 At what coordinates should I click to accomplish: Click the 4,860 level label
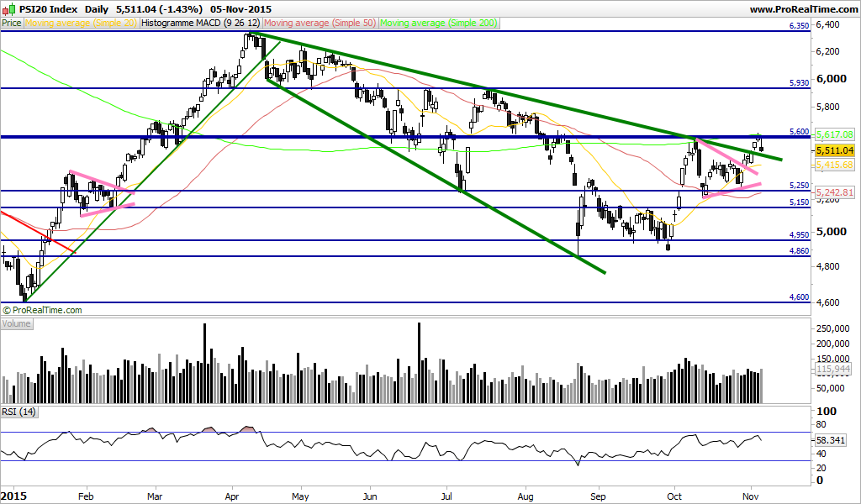[799, 250]
